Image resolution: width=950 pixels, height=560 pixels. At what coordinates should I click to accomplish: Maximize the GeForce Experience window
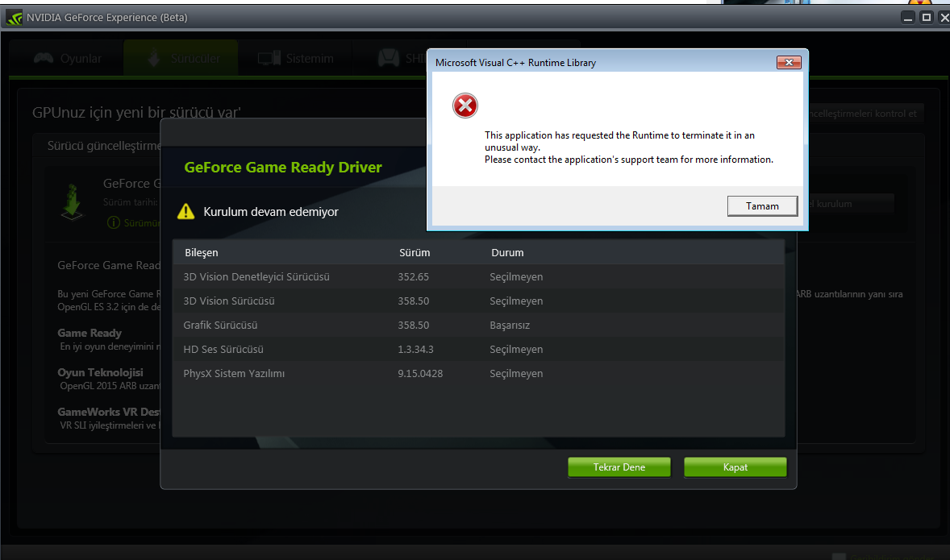pyautogui.click(x=927, y=18)
